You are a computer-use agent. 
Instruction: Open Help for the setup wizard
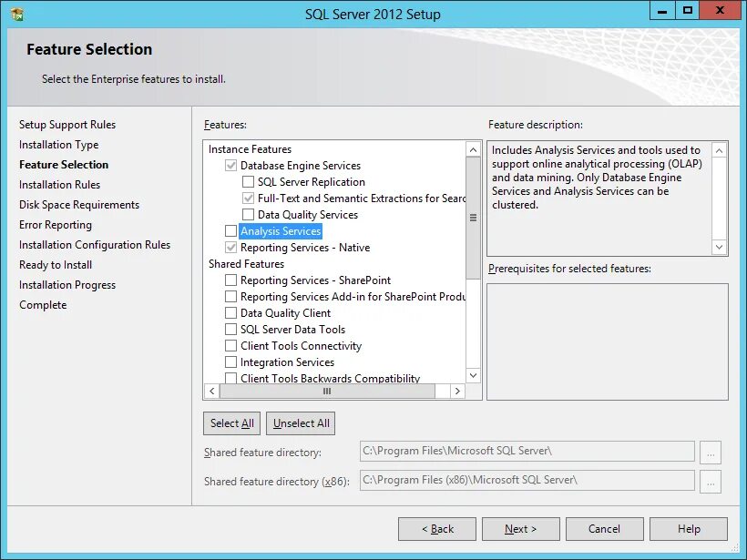click(x=689, y=529)
